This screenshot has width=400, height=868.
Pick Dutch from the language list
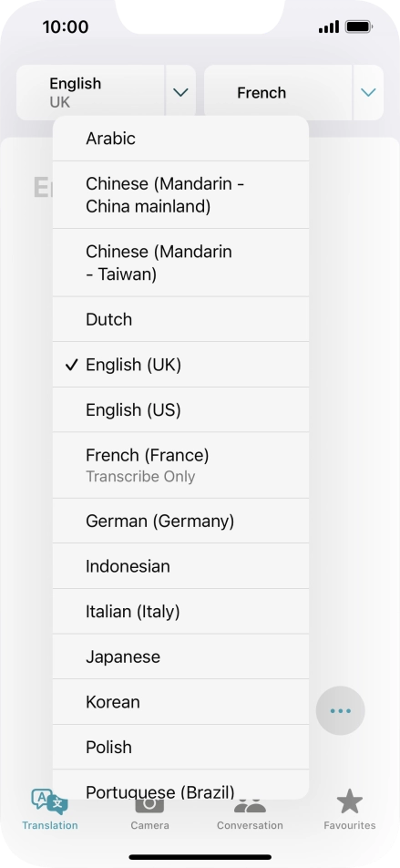pyautogui.click(x=181, y=319)
